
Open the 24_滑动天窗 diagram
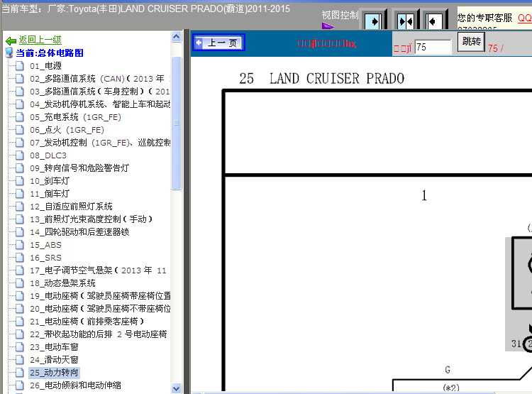pyautogui.click(x=54, y=360)
